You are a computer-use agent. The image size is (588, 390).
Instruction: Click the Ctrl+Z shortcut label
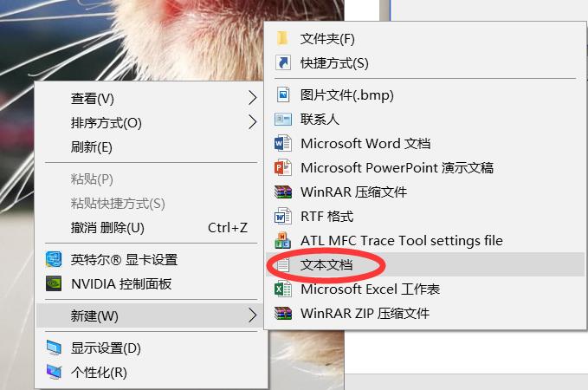tap(228, 227)
